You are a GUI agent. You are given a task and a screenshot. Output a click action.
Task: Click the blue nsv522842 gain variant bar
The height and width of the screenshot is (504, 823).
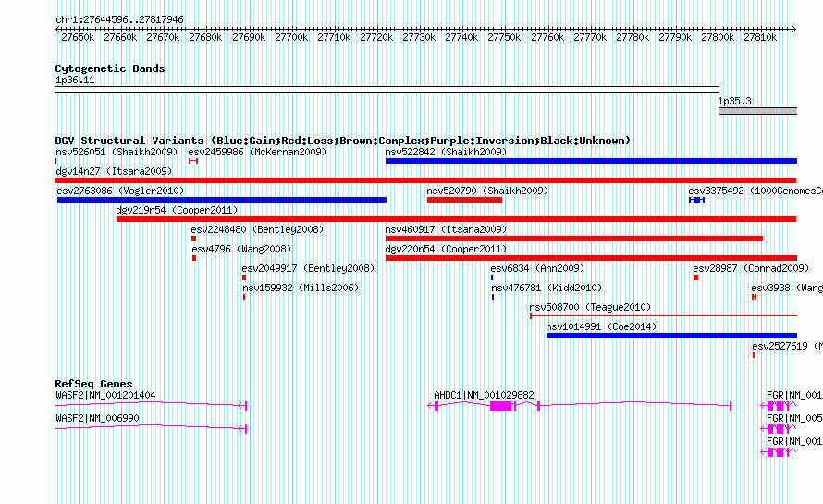(591, 161)
